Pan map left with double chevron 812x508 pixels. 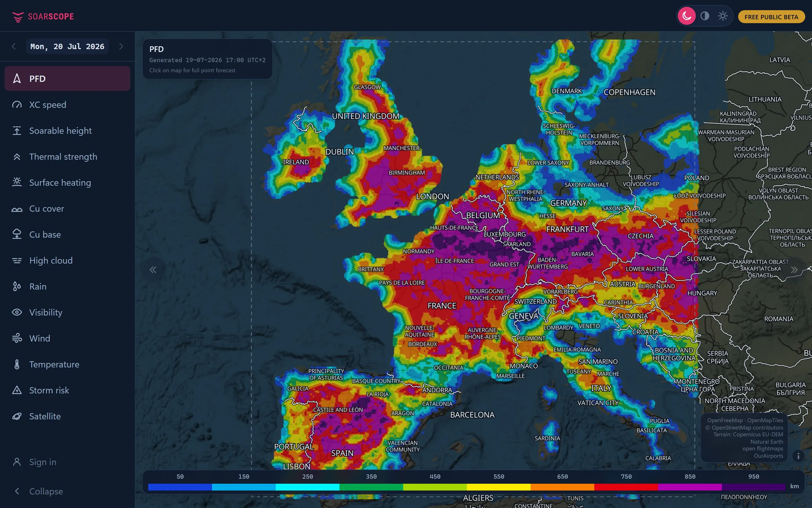153,270
